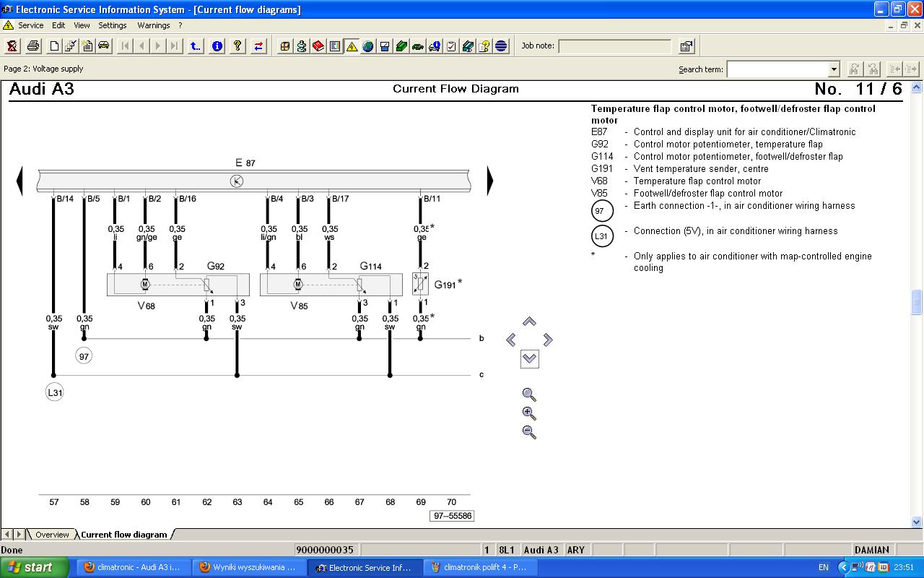
Task: Click the printer icon in the toolbar
Action: click(32, 46)
